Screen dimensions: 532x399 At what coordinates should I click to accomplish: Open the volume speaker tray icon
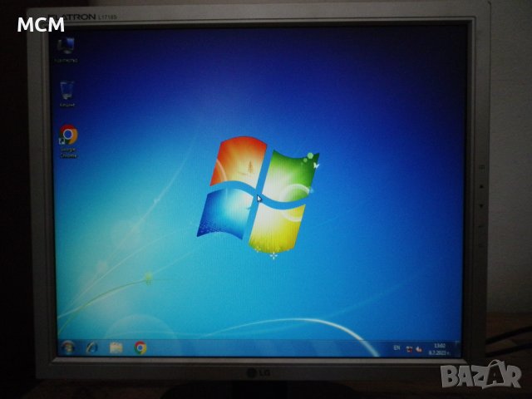(419, 349)
